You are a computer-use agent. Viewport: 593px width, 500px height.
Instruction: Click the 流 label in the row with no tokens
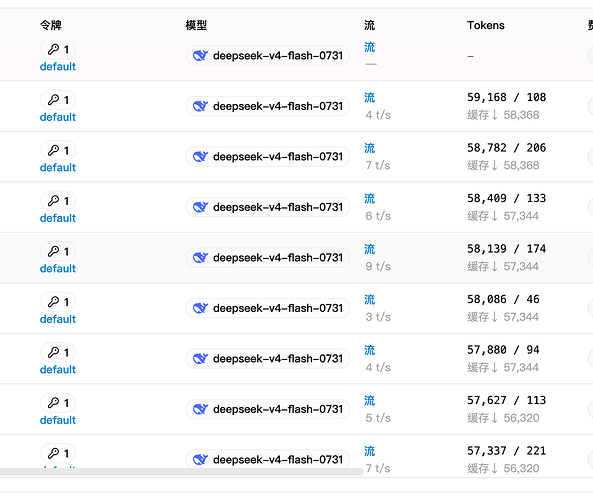coord(369,47)
